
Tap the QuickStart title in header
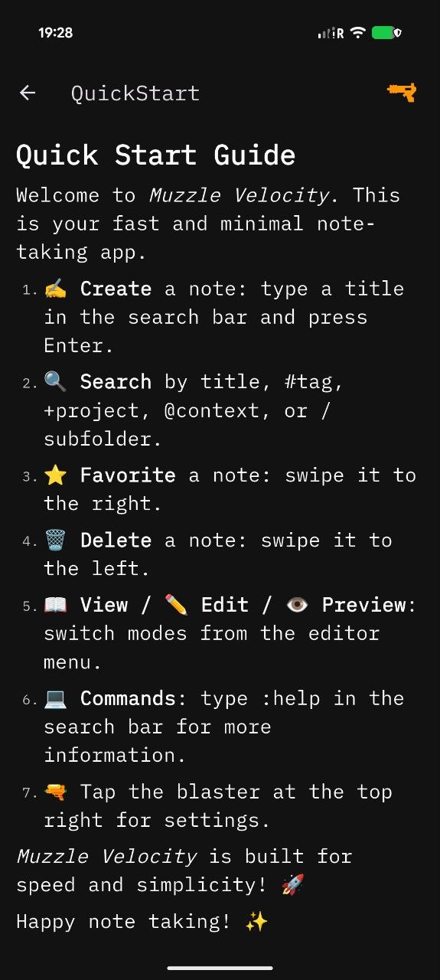click(135, 93)
